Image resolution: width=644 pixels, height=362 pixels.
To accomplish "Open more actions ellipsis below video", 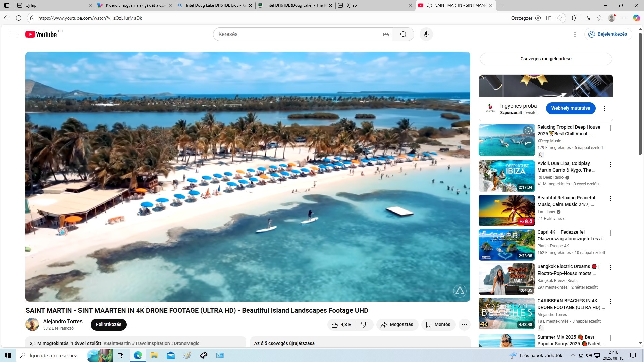I will coord(464,324).
